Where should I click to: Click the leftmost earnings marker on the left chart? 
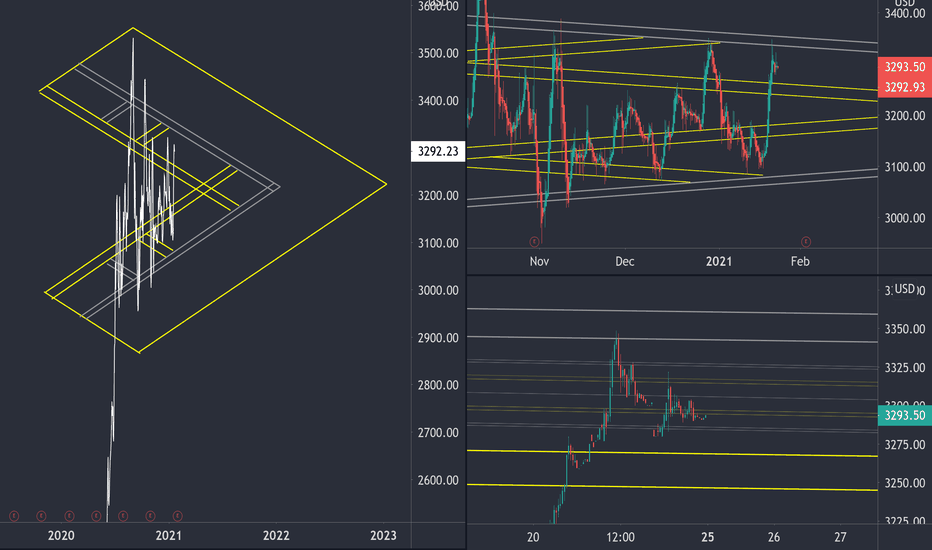(x=14, y=516)
